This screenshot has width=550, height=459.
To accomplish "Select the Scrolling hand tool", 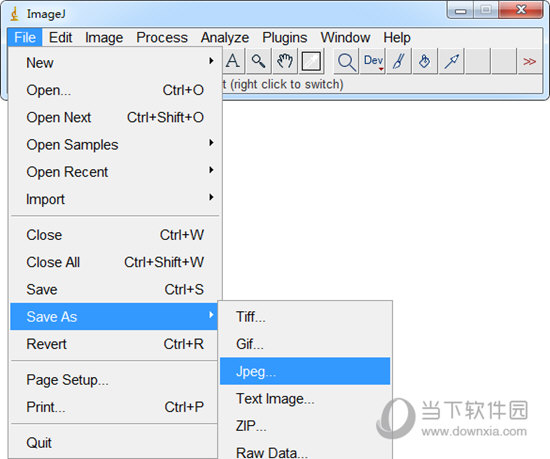I will 285,61.
